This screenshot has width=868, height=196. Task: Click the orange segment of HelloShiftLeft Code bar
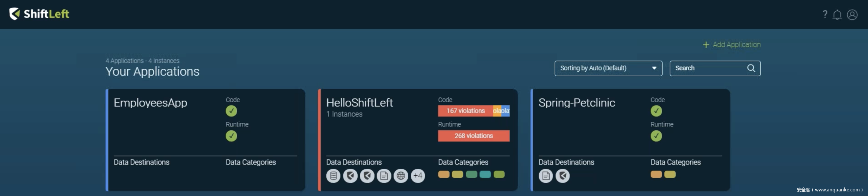pos(497,111)
